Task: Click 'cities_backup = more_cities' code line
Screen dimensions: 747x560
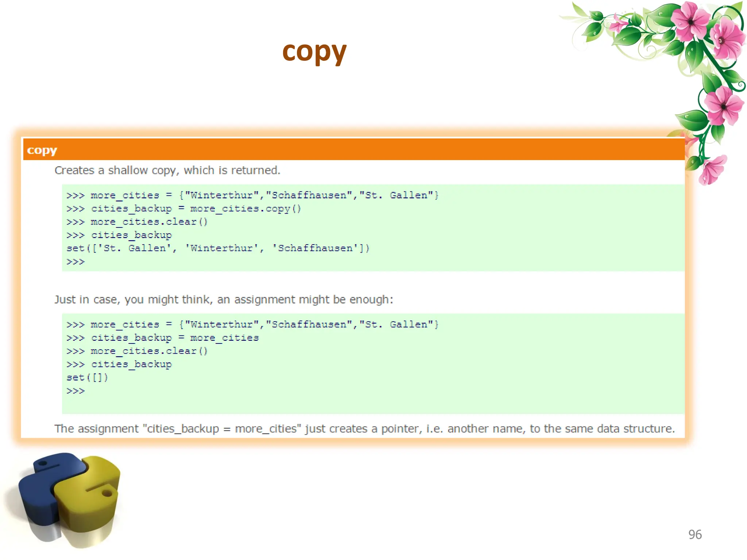Action: click(163, 338)
